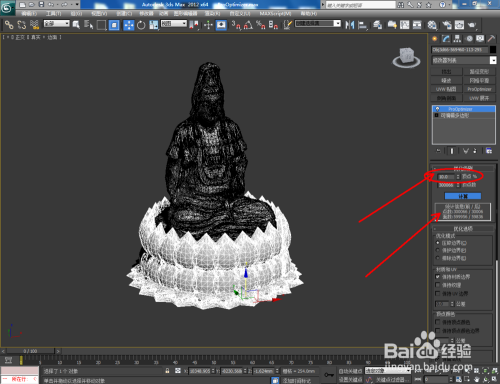Click the Unlink Selection tool icon
The image size is (500, 384).
pos(22,25)
